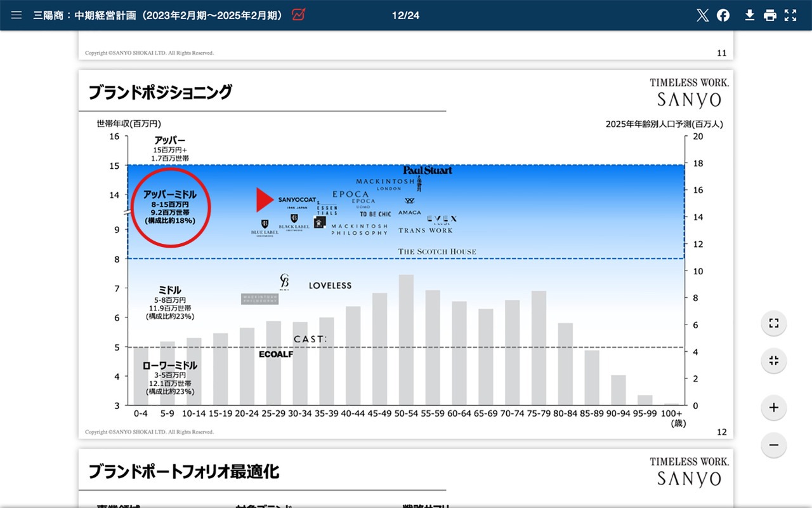Click the LOVELESS brand name
This screenshot has width=812, height=508.
pos(330,286)
